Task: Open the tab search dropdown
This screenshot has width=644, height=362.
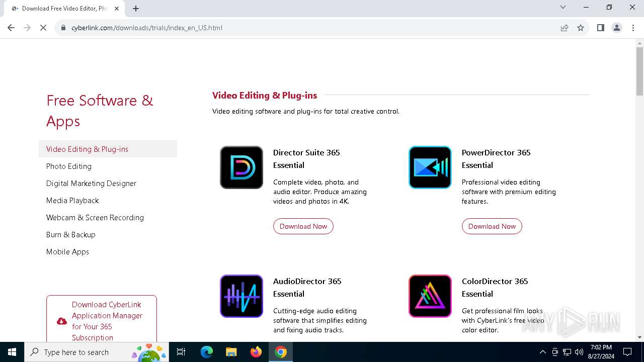Action: click(563, 7)
